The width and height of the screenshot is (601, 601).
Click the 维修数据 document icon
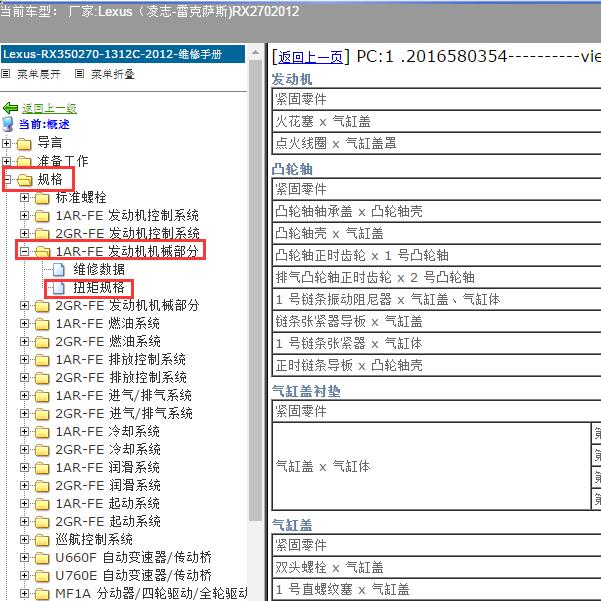[x=59, y=269]
